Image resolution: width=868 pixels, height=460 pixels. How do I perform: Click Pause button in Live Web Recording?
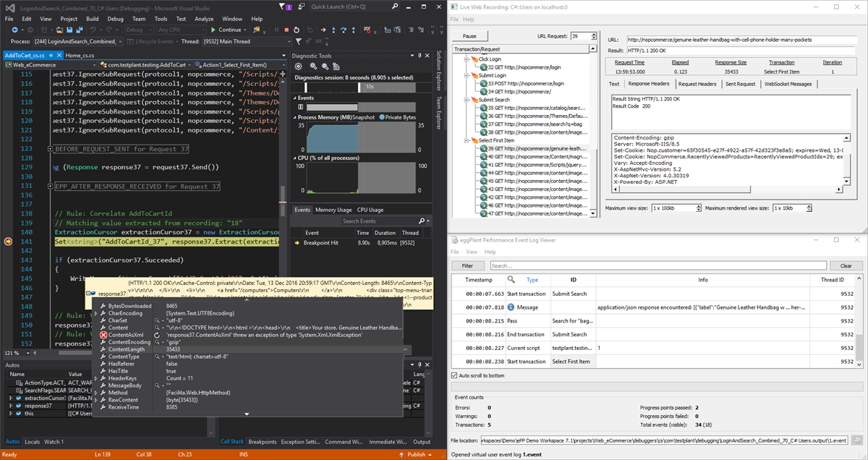point(469,35)
